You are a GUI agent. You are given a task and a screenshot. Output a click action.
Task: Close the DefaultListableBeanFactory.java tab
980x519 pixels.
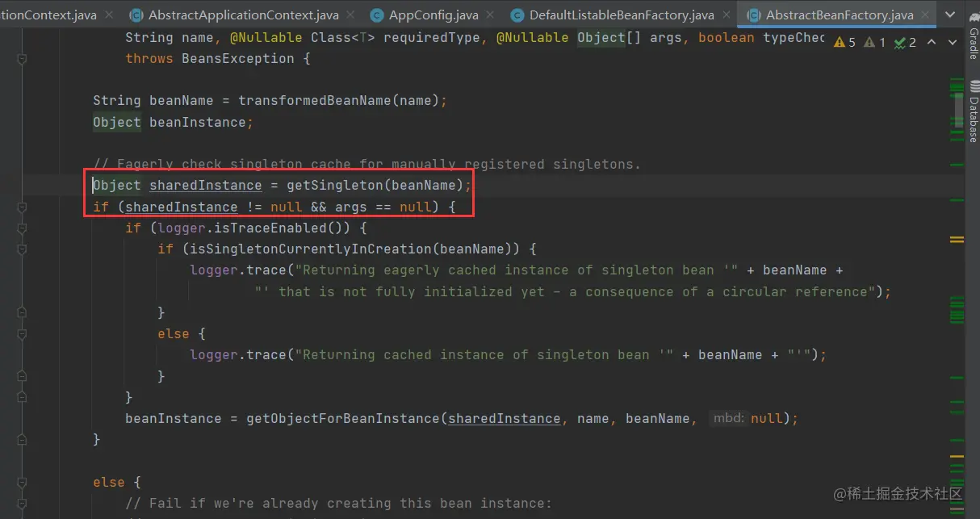727,15
